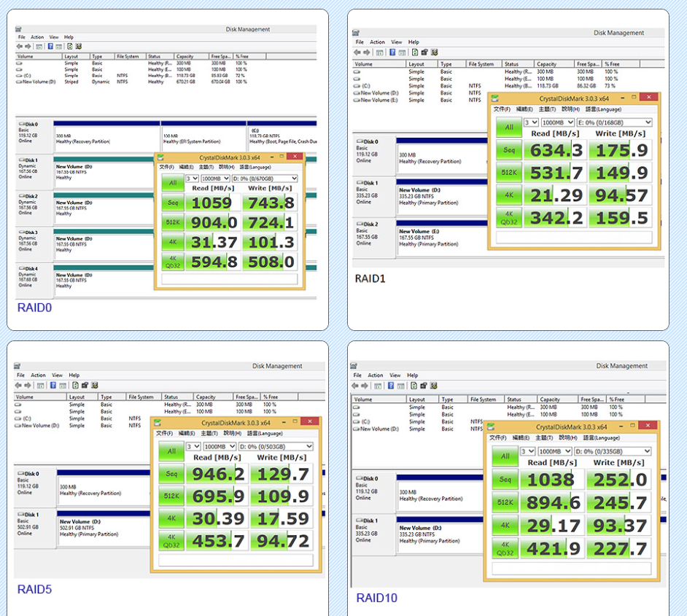Viewport: 687px width, 616px height.
Task: Click CrystalDiskMark title bar icon in RAID5 window
Action: 158,422
